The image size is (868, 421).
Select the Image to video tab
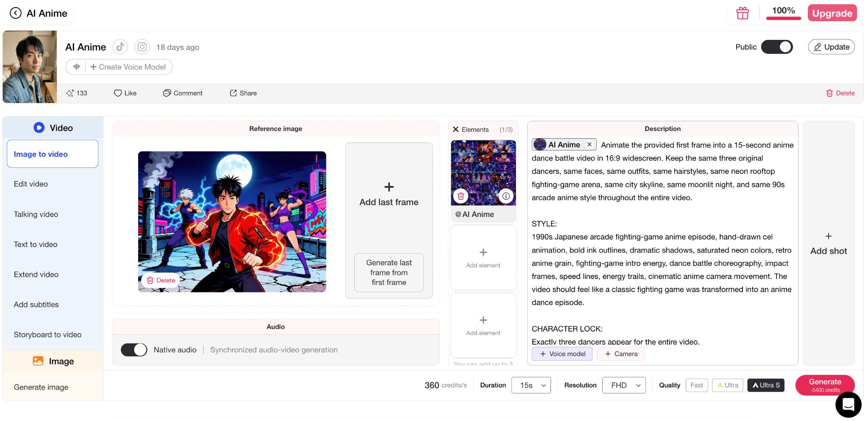53,154
